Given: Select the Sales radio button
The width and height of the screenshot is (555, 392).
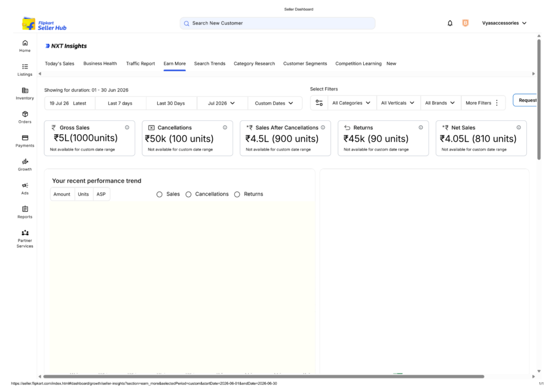Looking at the screenshot, I should (x=160, y=194).
